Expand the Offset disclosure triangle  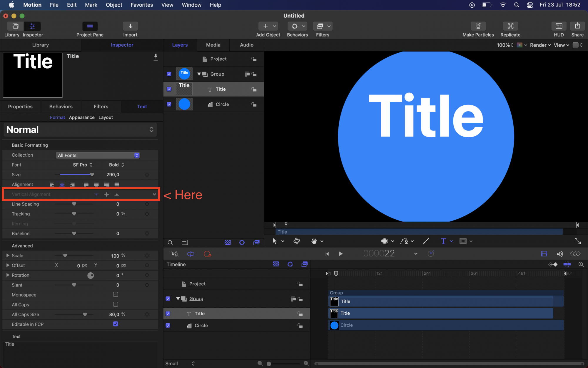pyautogui.click(x=8, y=265)
